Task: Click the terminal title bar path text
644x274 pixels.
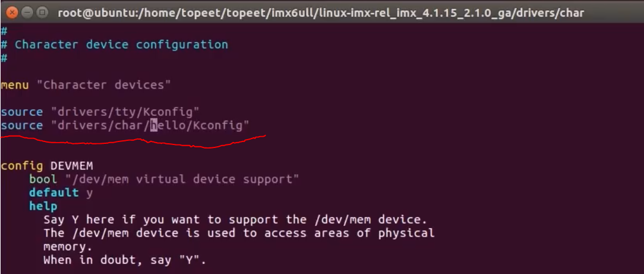Action: pos(321,12)
